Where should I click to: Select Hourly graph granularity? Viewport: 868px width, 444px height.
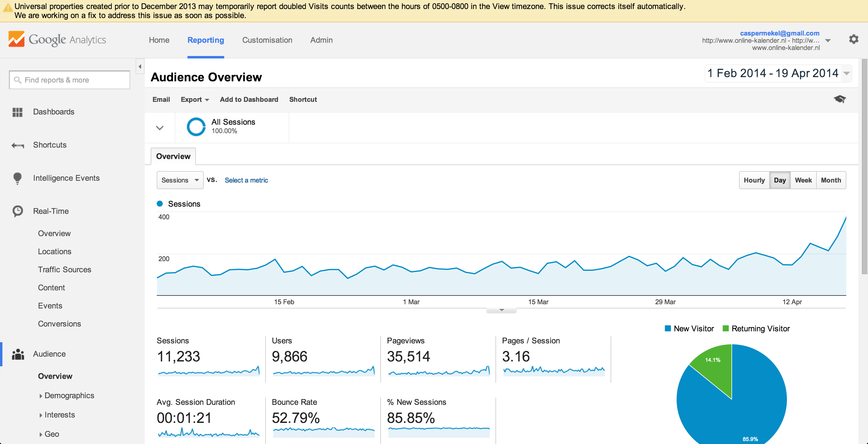(x=754, y=180)
